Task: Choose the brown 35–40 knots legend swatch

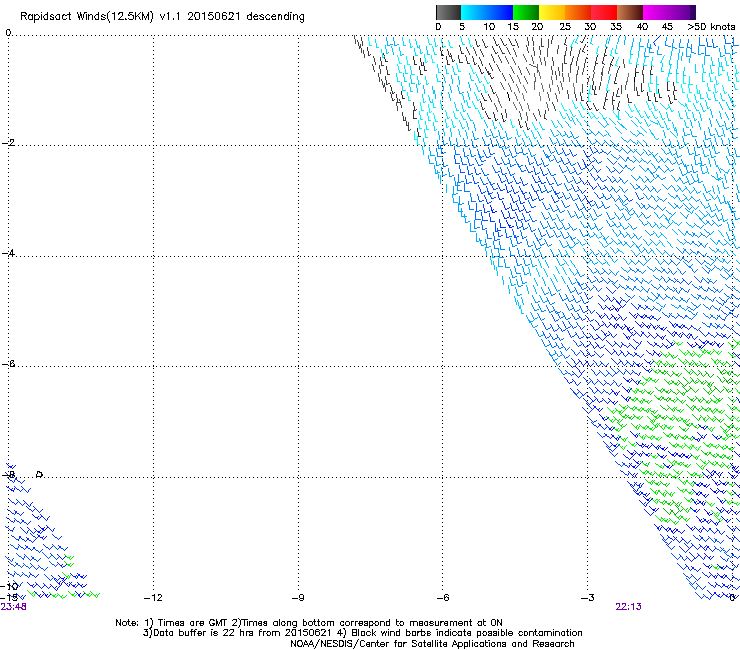Action: [630, 12]
